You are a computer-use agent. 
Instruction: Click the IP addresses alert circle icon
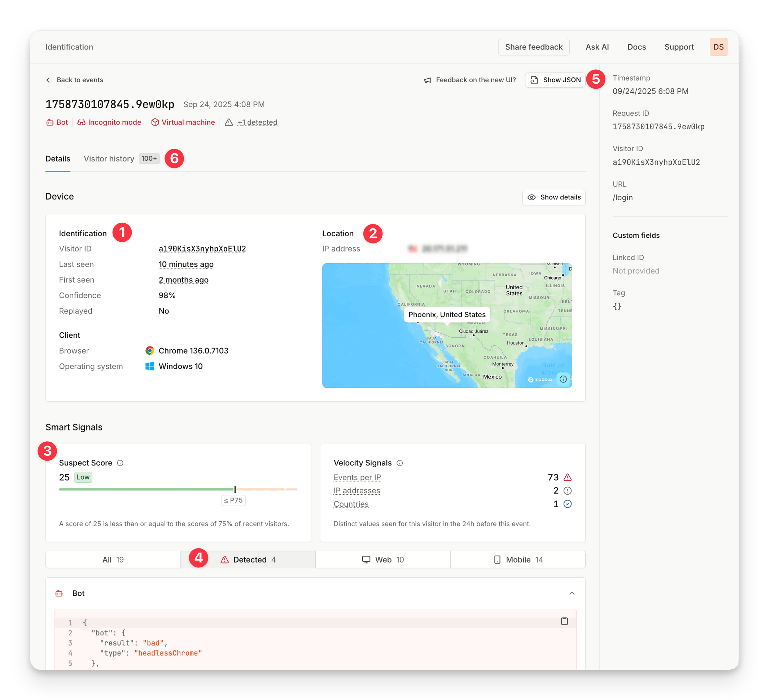[568, 491]
